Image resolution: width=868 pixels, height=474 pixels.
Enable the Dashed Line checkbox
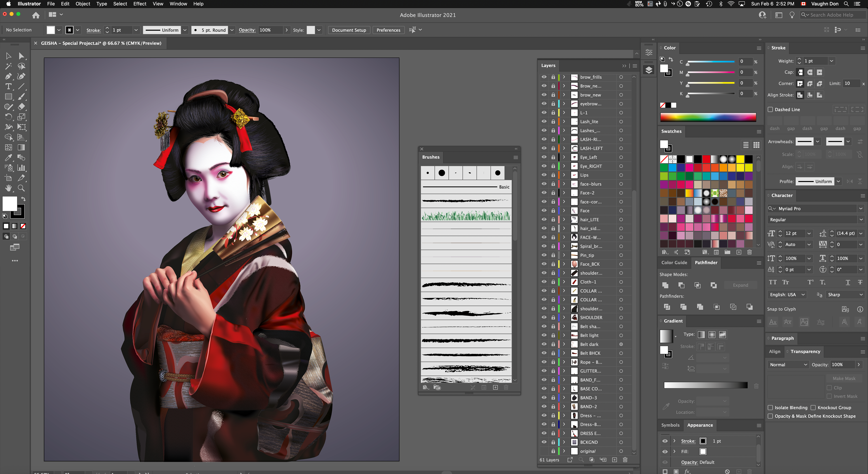coord(770,109)
